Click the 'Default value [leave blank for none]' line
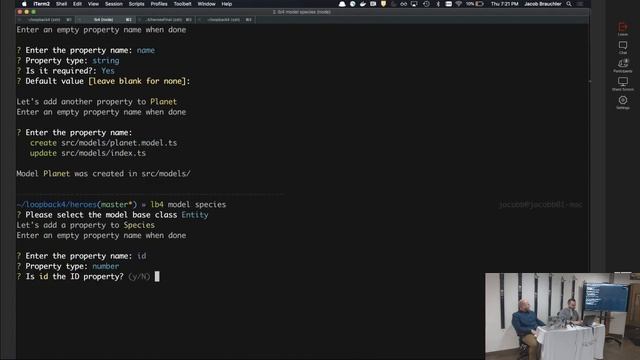640x360 pixels. point(103,81)
